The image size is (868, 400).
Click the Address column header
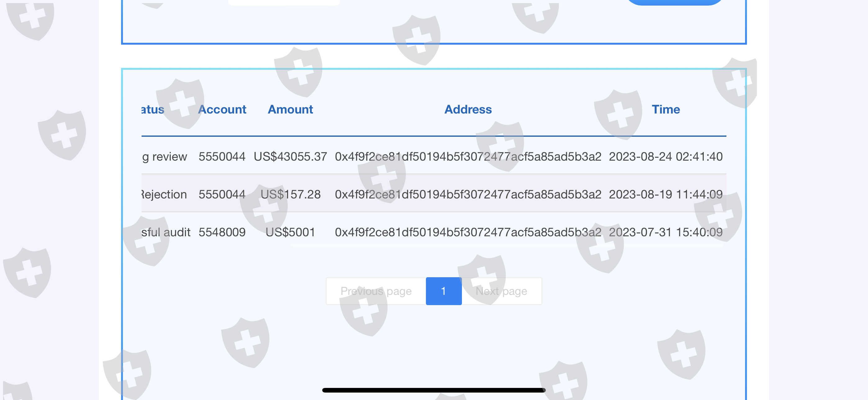(x=468, y=109)
